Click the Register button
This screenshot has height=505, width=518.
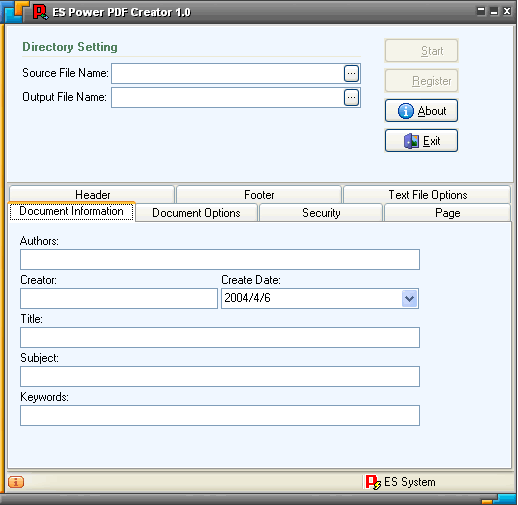point(421,81)
